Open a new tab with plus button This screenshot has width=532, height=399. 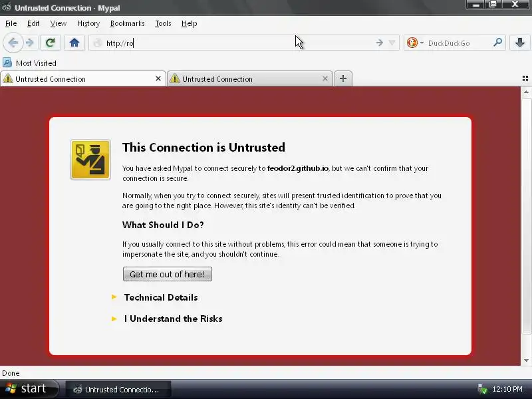pos(343,78)
